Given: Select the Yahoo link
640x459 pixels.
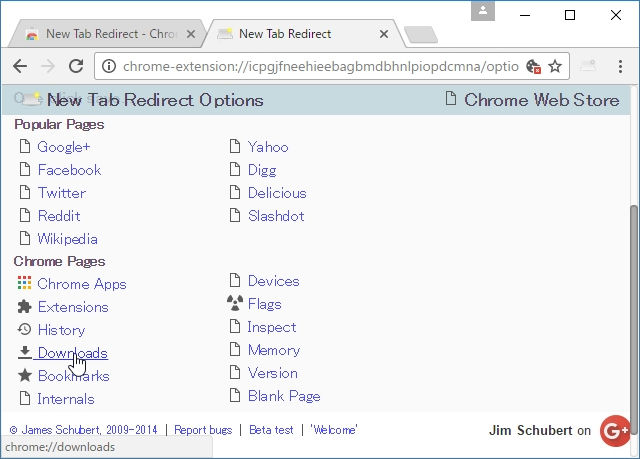Looking at the screenshot, I should 268,147.
